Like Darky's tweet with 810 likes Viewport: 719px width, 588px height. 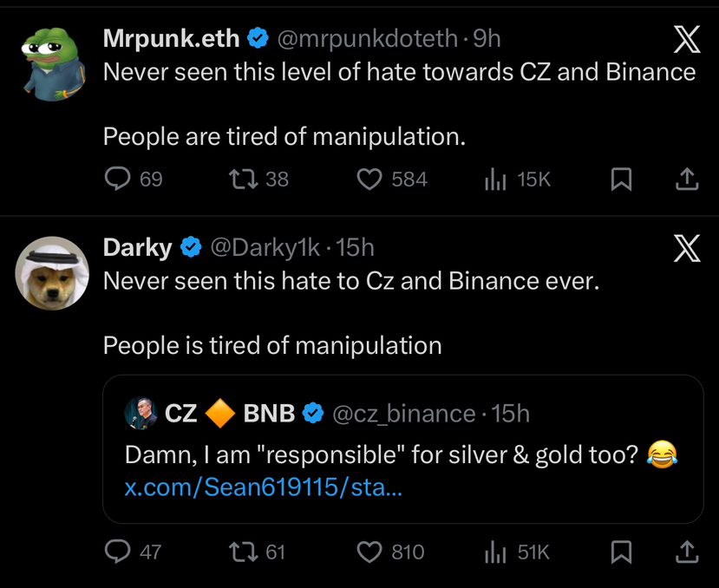click(x=370, y=552)
